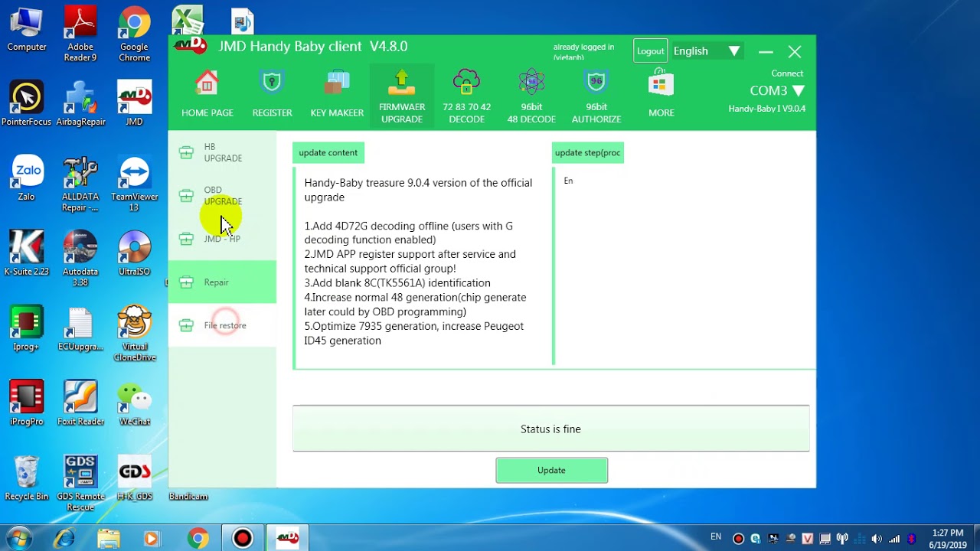Open the REGISTER shield icon

point(272,82)
